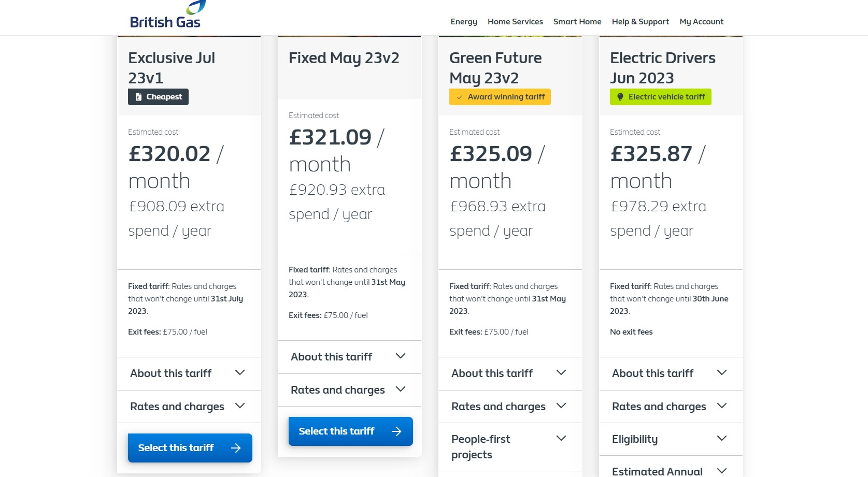Open My Account

702,22
